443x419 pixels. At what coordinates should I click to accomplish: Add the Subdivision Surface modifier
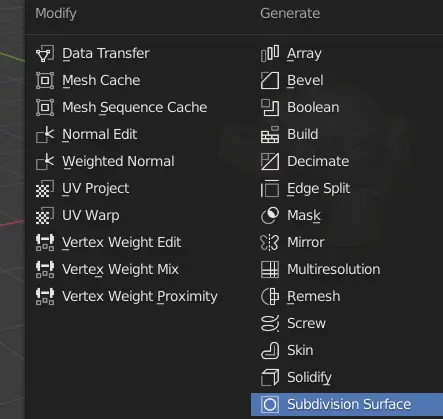pyautogui.click(x=347, y=404)
